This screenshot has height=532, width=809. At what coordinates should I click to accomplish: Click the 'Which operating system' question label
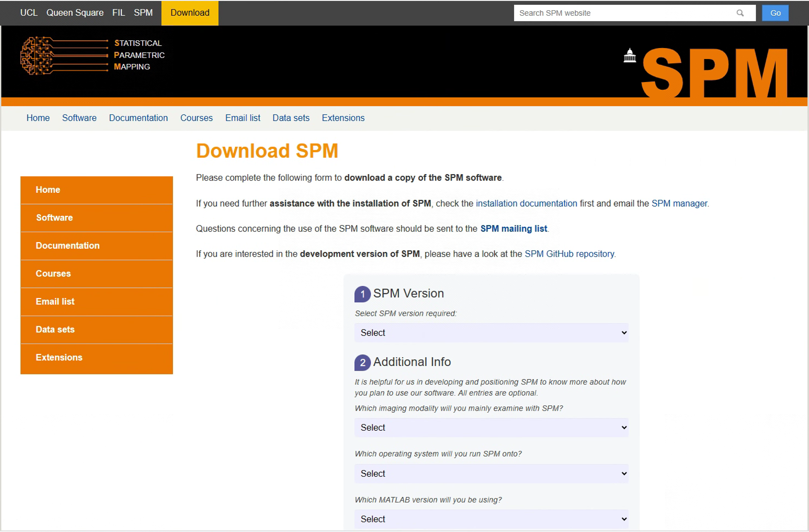click(438, 454)
